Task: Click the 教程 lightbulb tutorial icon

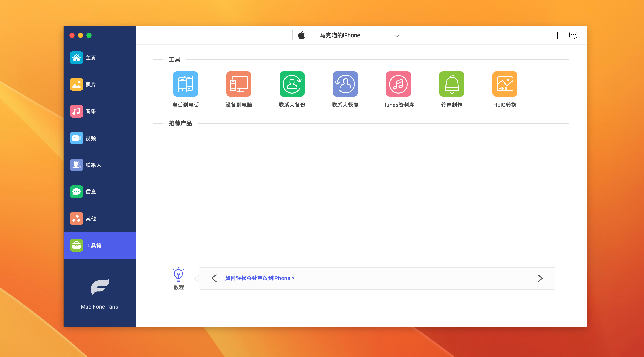Action: tap(178, 274)
